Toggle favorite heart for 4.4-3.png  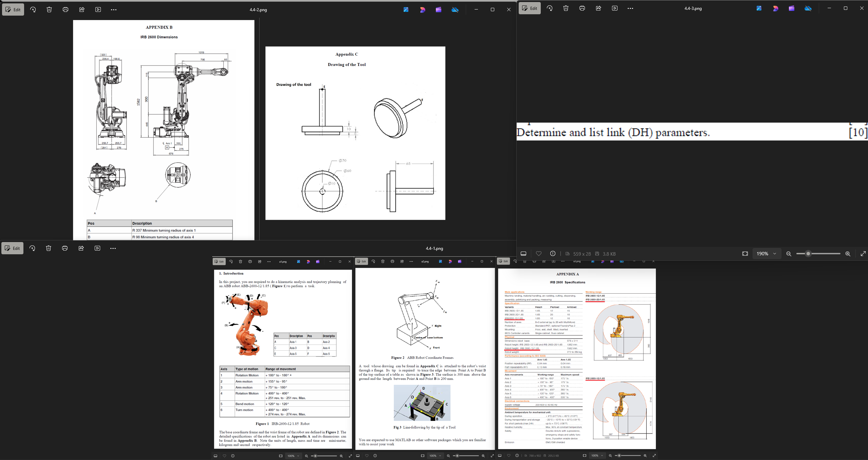click(538, 254)
